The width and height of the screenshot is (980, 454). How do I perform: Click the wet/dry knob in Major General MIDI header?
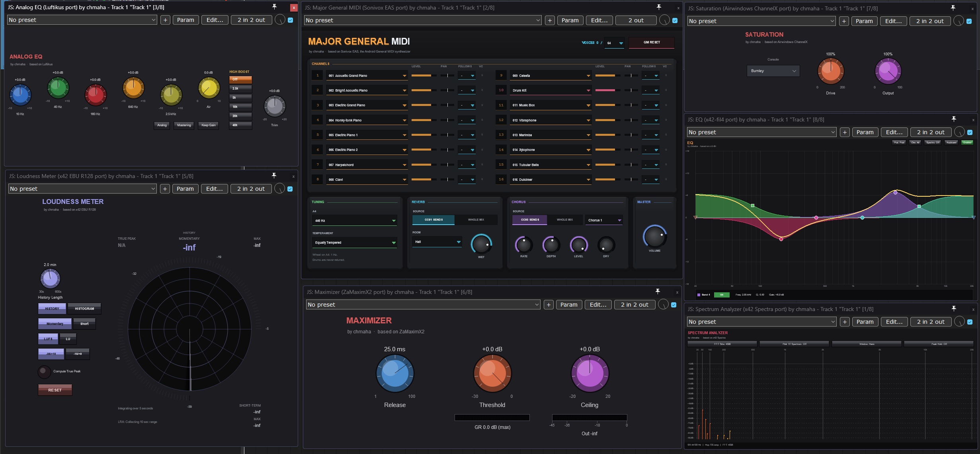pos(664,20)
